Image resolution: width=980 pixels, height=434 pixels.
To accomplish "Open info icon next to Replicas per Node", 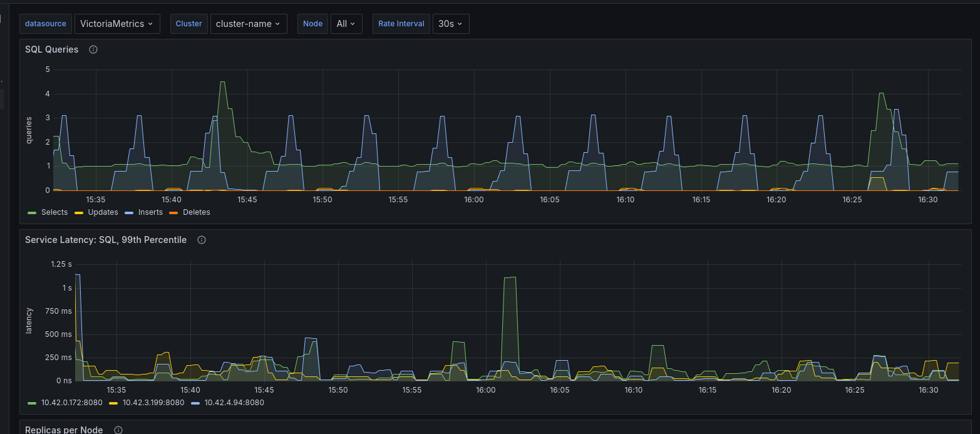I will click(118, 430).
